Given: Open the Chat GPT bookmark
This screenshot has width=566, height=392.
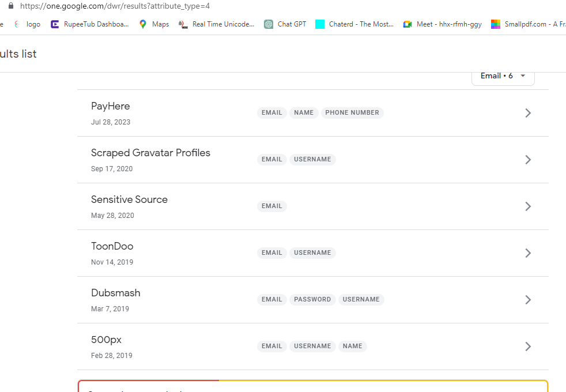Looking at the screenshot, I should pos(285,24).
